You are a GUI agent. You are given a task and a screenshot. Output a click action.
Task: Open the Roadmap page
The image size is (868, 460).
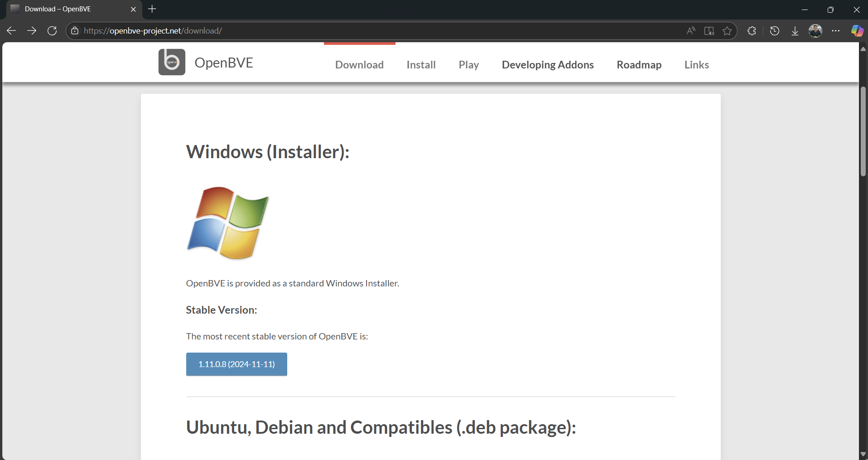(x=639, y=65)
